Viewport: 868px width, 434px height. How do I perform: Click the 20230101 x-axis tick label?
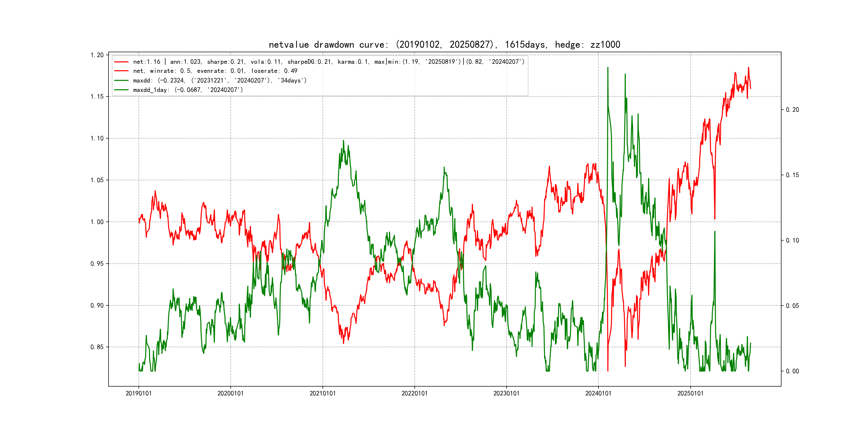point(506,394)
